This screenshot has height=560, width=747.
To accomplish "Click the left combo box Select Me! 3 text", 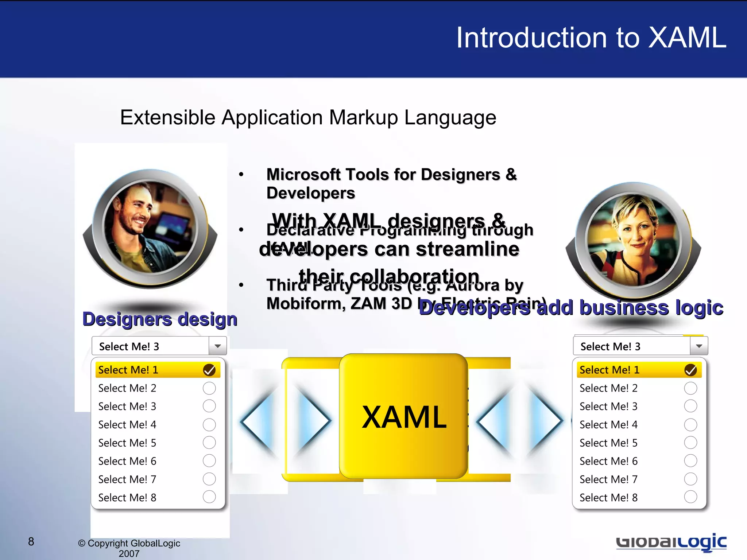I will (x=129, y=346).
